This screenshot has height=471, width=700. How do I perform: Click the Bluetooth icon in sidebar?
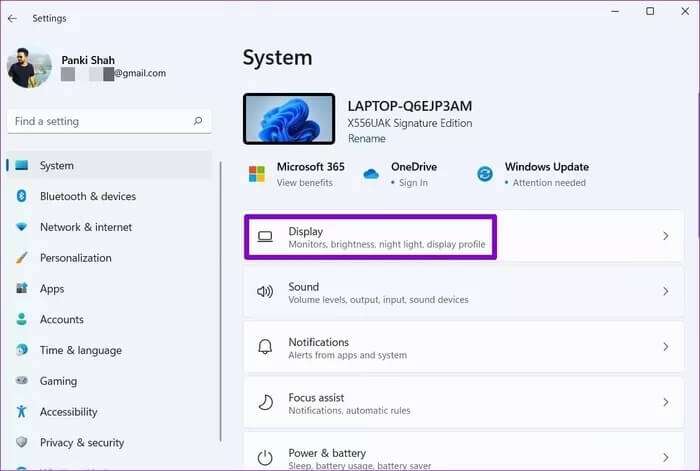click(21, 196)
